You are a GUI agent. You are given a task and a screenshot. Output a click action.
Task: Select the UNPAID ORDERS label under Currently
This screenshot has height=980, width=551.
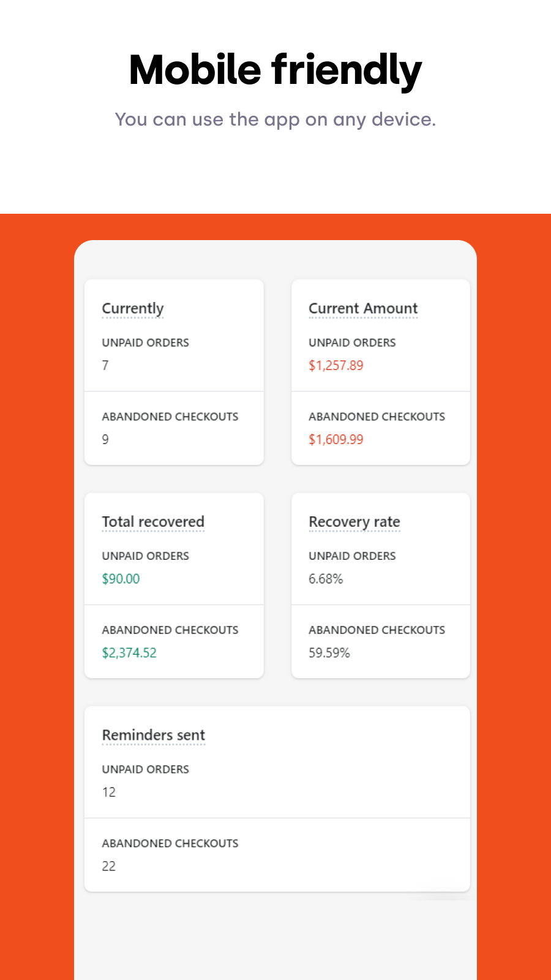(145, 342)
